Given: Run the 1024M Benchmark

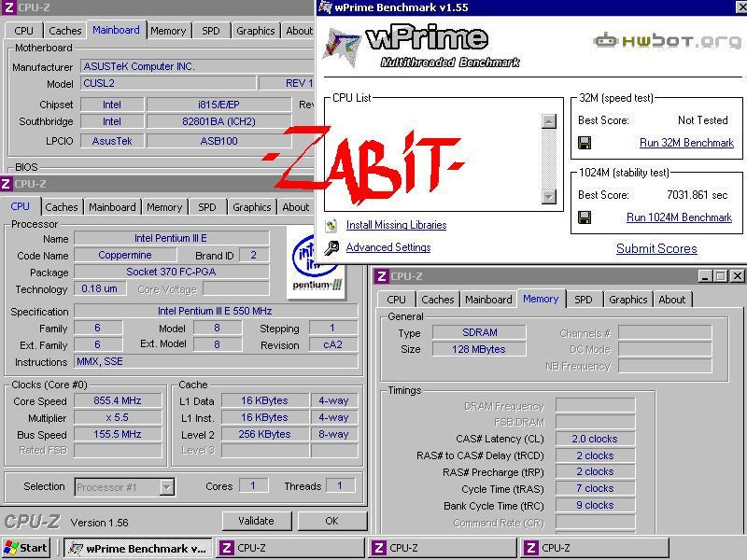Looking at the screenshot, I should click(679, 217).
